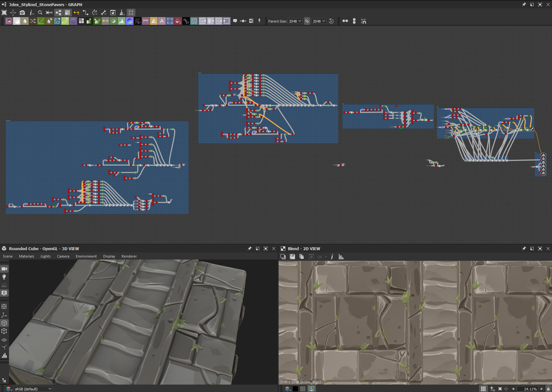
Task: Toggle the zoom lock in 2D view
Action: [x=548, y=389]
